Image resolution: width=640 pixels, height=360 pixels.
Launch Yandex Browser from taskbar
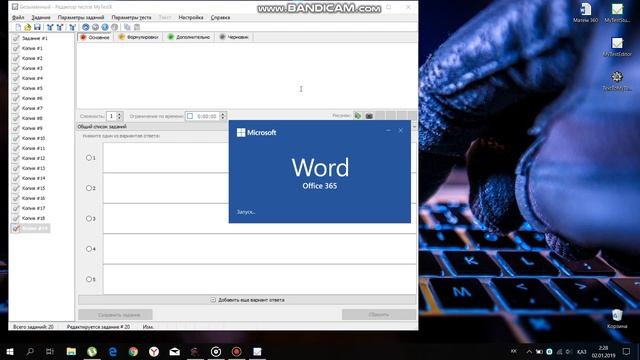pos(154,351)
